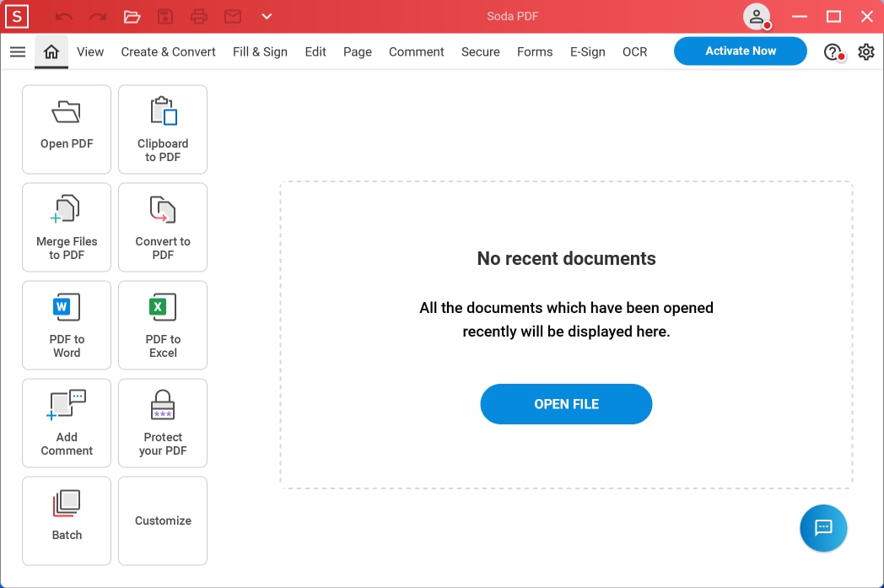The width and height of the screenshot is (884, 588).
Task: Expand the quick access toolbar dropdown arrow
Action: click(267, 16)
